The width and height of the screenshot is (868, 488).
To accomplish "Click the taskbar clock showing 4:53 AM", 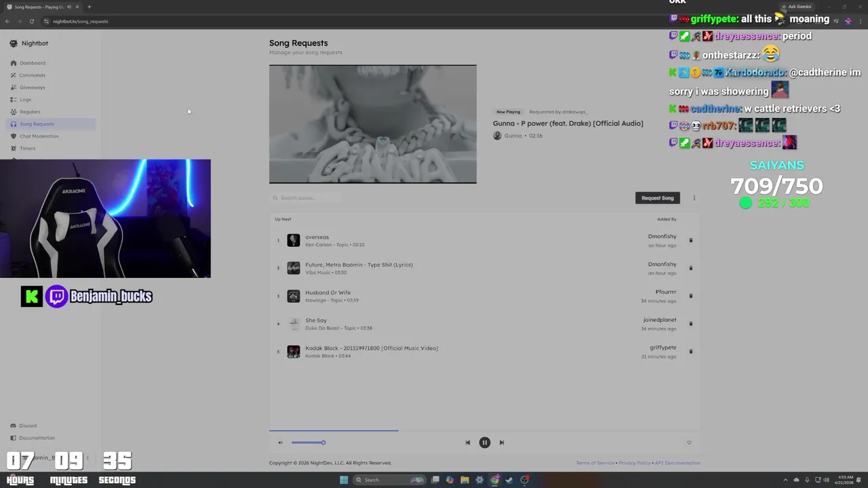I will 844,480.
